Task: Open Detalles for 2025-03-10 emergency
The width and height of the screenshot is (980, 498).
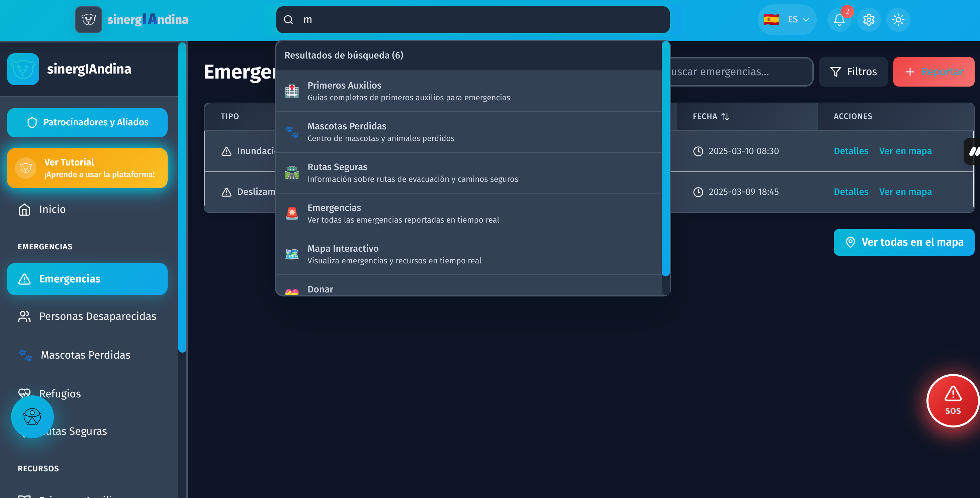Action: coord(851,151)
